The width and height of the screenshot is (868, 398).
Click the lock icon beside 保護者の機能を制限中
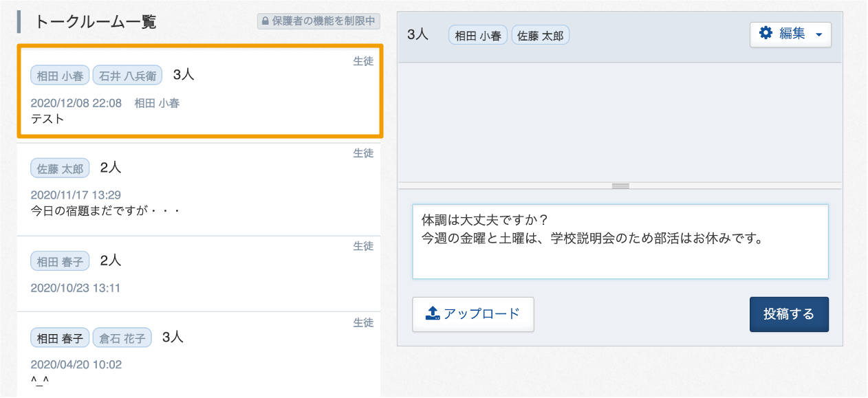pos(264,21)
